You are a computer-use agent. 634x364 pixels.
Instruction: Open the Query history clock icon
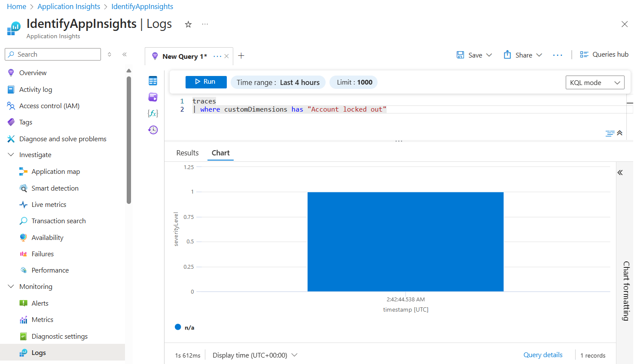pyautogui.click(x=153, y=130)
